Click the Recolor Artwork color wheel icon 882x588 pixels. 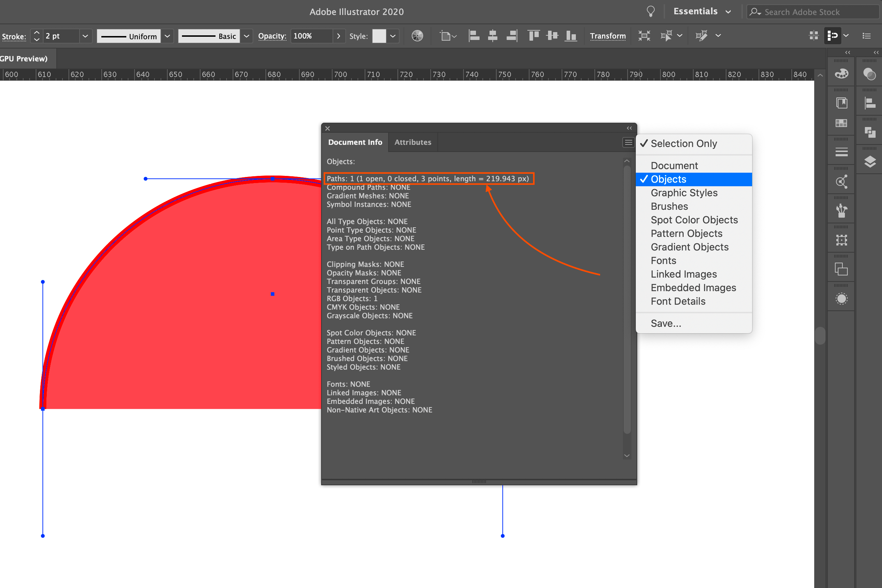(417, 36)
